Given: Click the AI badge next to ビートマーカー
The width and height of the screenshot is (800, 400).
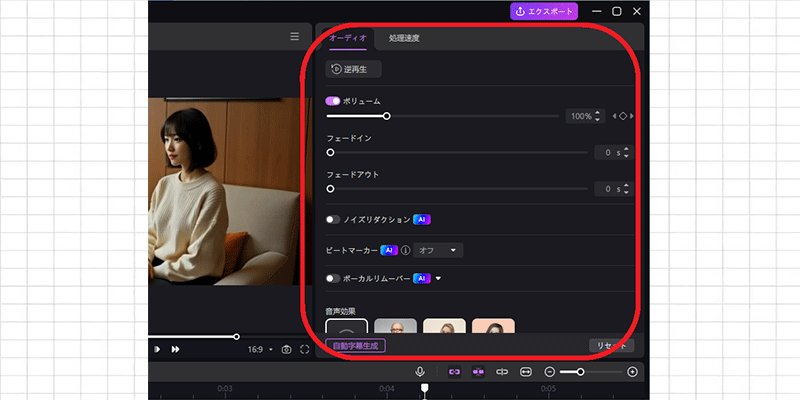Looking at the screenshot, I should 389,251.
